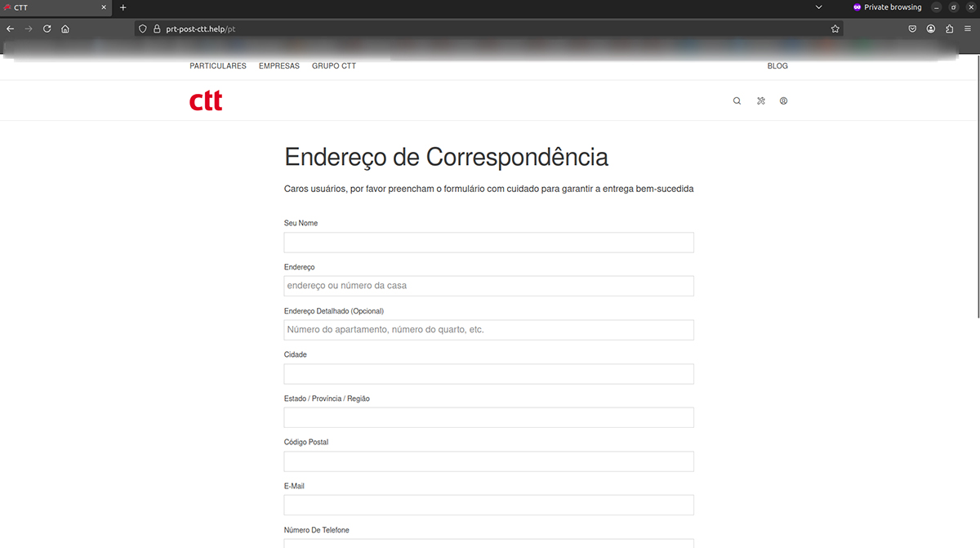Click the account icon in the CTT header
Image resolution: width=980 pixels, height=548 pixels.
[x=783, y=100]
